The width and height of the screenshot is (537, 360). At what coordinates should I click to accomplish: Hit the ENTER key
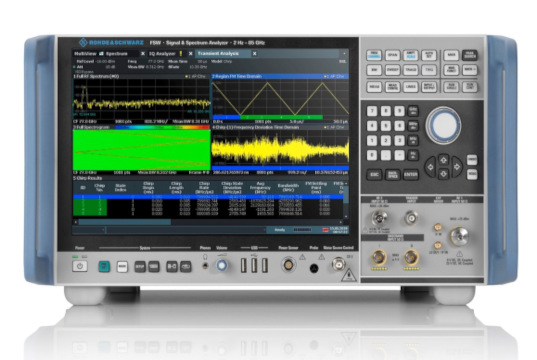411,175
